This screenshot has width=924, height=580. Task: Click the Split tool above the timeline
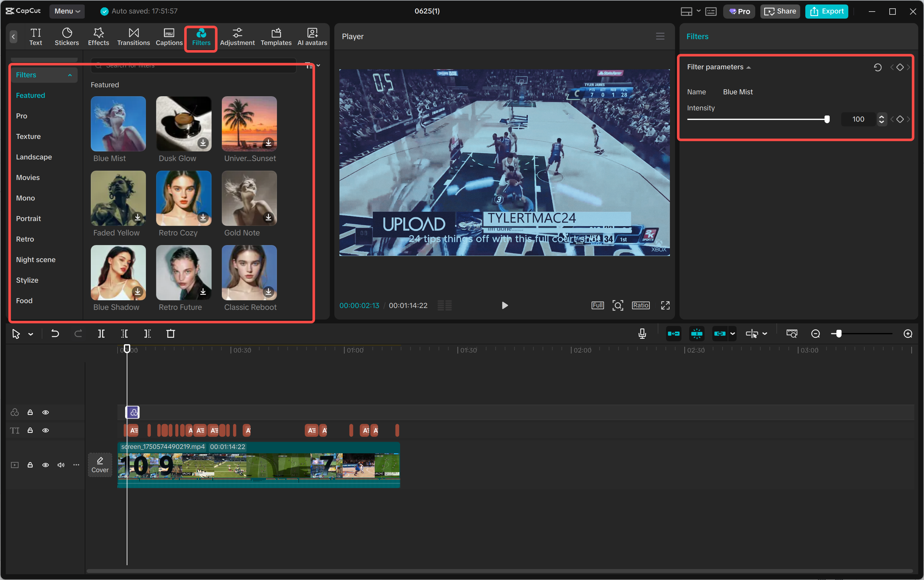click(x=101, y=333)
